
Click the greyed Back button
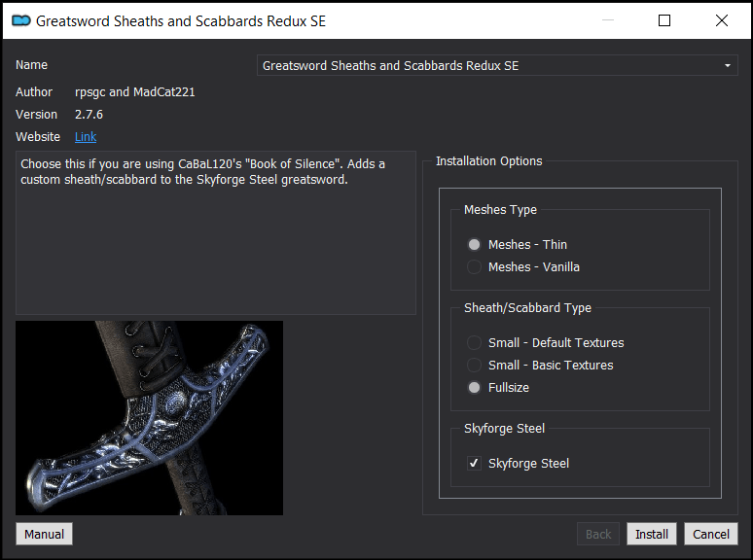click(x=598, y=534)
